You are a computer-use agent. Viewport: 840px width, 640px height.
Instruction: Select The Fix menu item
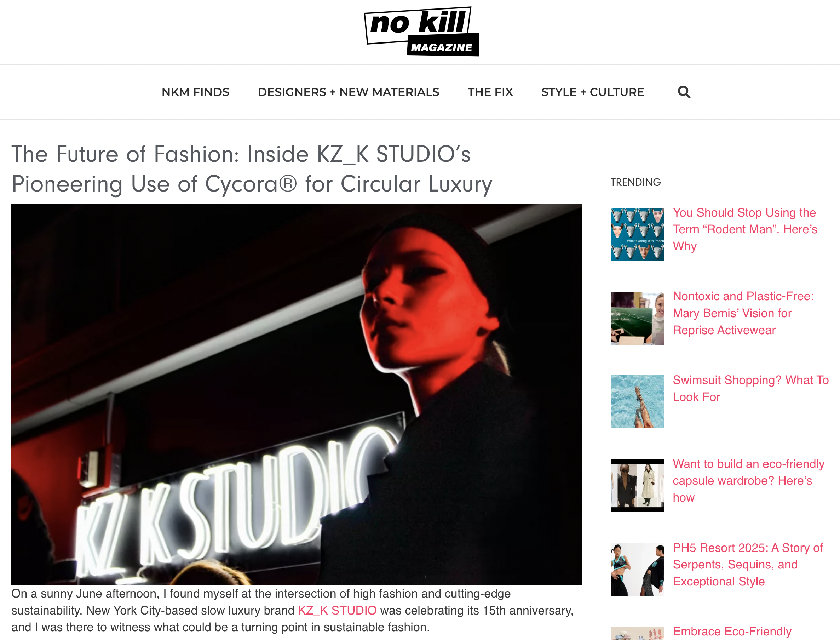490,92
